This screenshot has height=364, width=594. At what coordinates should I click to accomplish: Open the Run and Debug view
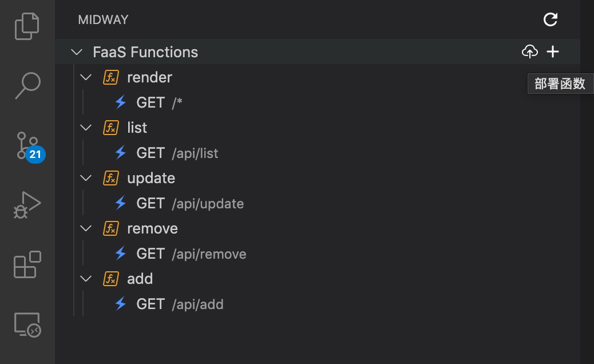click(x=27, y=205)
